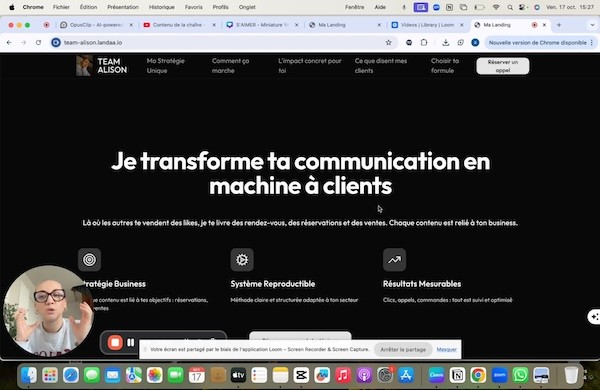Screen dimensions: 600x390
Task: Click Réserver un appel button
Action: (x=503, y=66)
